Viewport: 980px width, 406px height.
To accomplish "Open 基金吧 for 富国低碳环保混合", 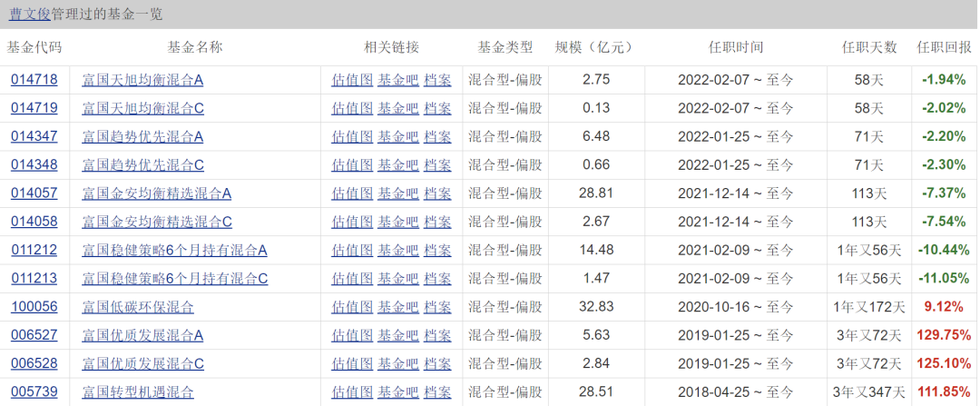I will click(x=397, y=306).
